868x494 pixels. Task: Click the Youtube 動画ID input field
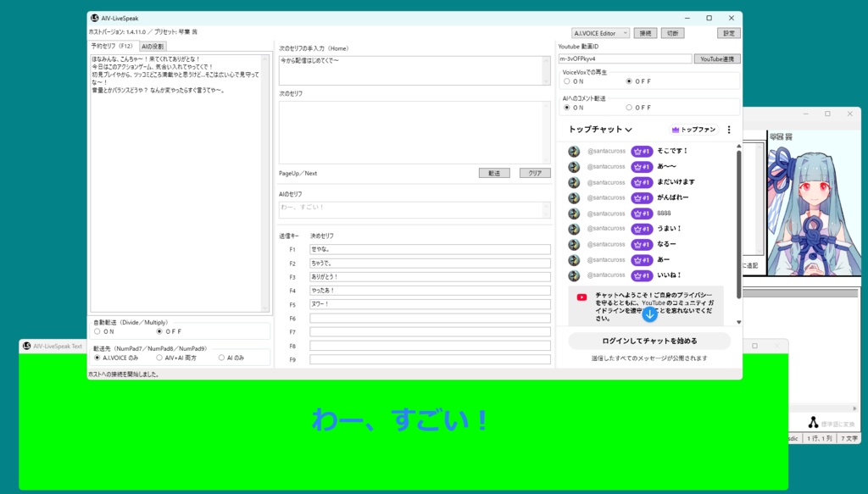[625, 58]
